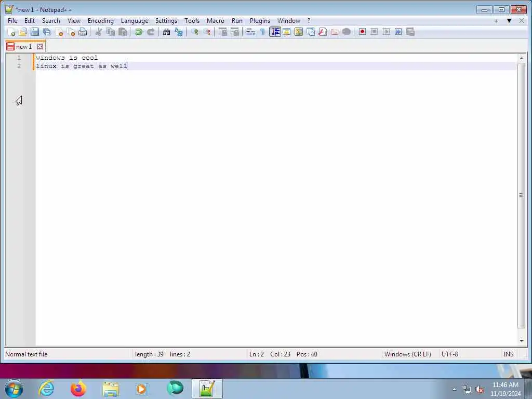532x399 pixels.
Task: Open the tab list dropdown arrow
Action: point(509,21)
